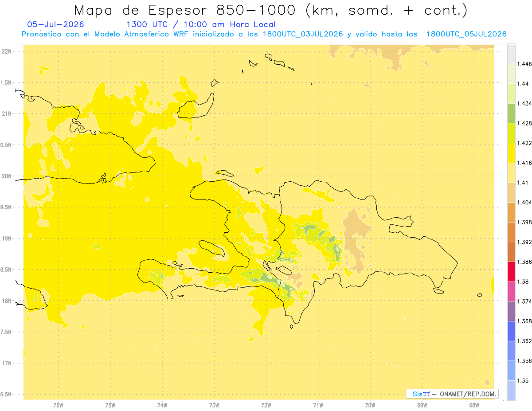Click the '8.5N' latitude label

tap(7, 270)
